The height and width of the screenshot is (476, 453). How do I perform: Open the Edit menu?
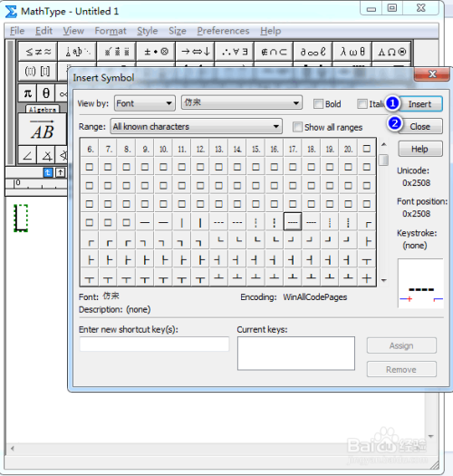pyautogui.click(x=43, y=31)
